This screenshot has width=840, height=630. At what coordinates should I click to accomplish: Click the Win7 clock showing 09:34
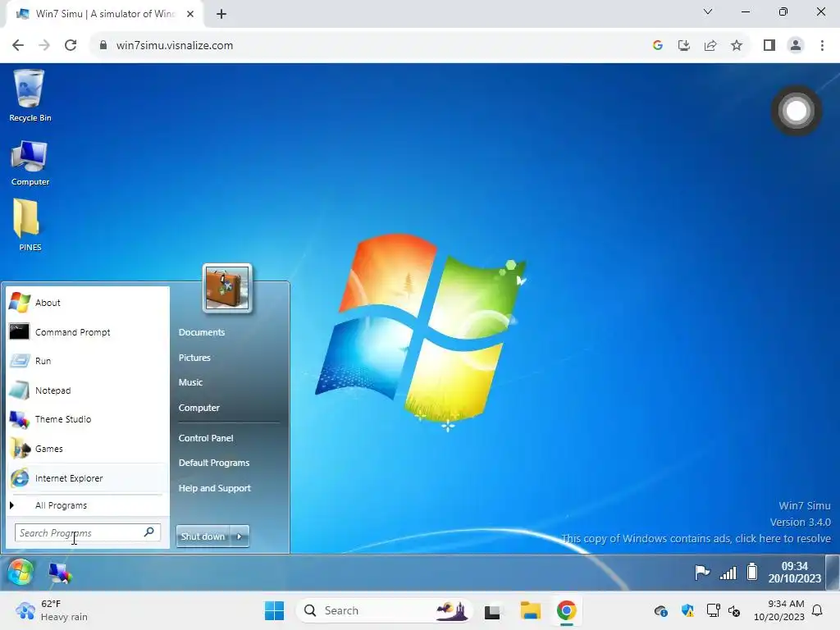[794, 572]
